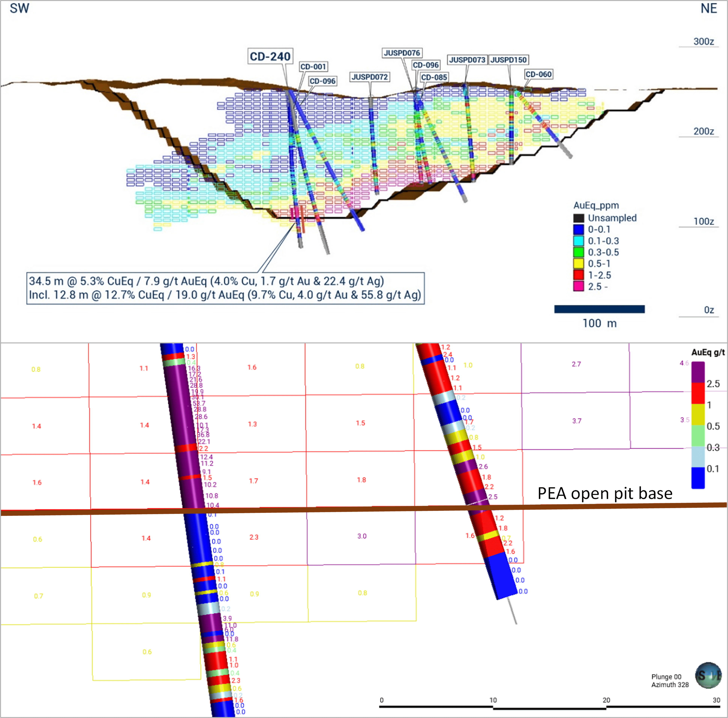The image size is (728, 718).
Task: Click the dark blue 100 m scale bar
Action: (599, 309)
